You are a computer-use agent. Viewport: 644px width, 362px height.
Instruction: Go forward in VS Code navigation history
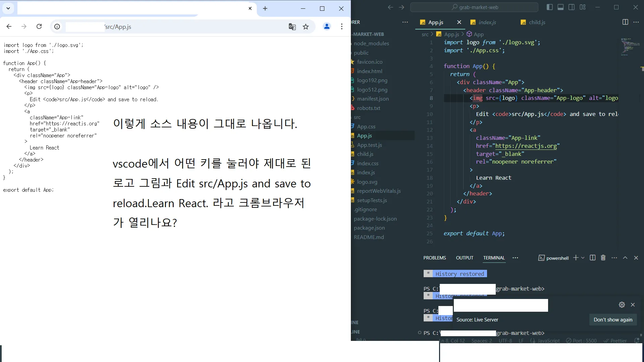[401, 7]
